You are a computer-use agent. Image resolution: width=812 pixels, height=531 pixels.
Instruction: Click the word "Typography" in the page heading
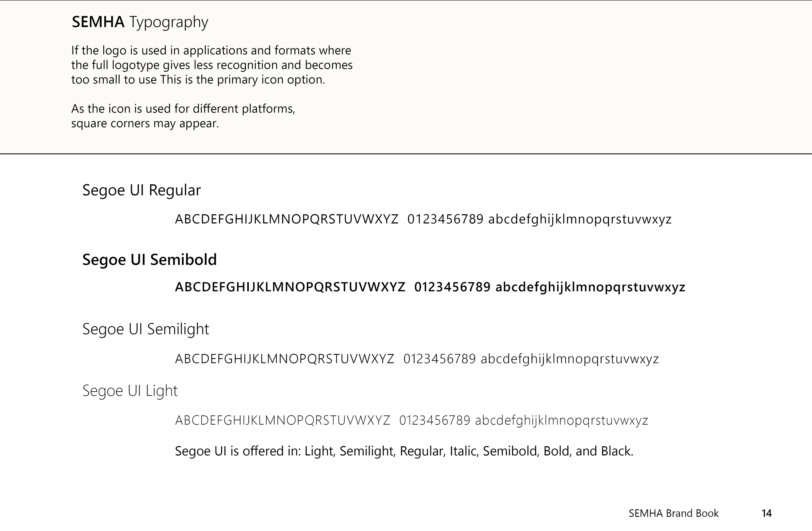pos(169,23)
